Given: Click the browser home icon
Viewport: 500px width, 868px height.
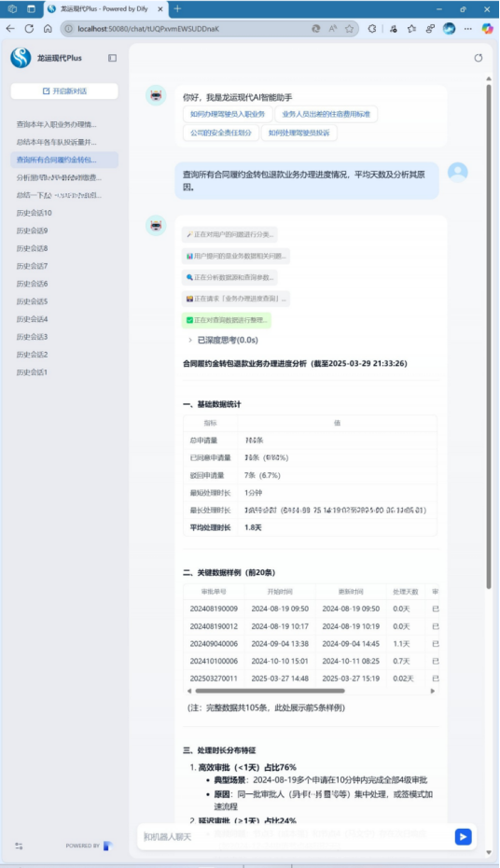Looking at the screenshot, I should pos(48,28).
